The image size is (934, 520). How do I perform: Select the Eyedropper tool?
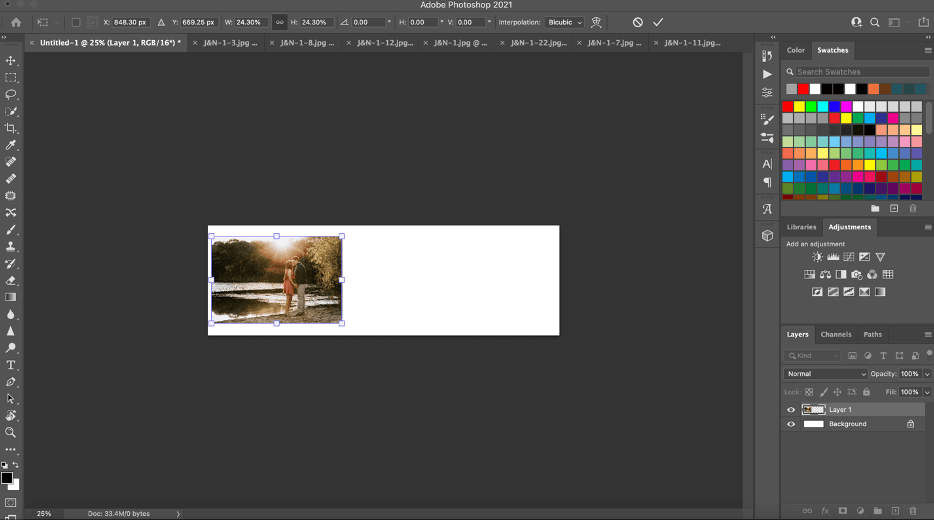coord(11,145)
